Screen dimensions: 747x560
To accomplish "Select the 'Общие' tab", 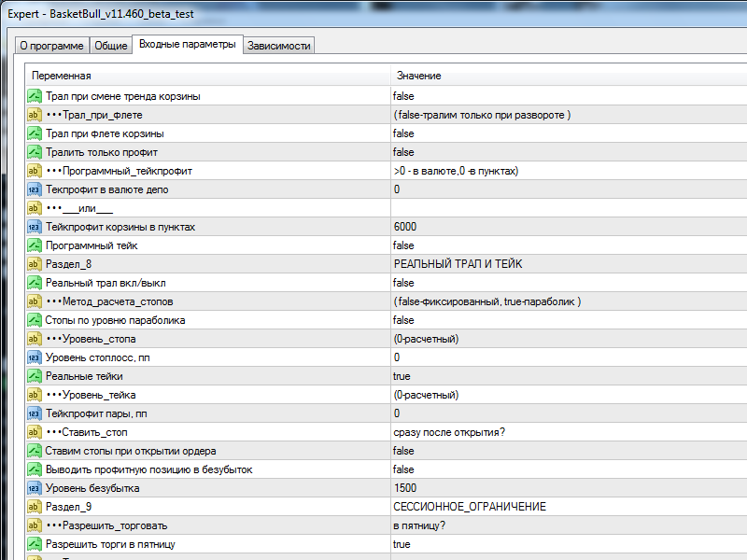I will click(111, 46).
